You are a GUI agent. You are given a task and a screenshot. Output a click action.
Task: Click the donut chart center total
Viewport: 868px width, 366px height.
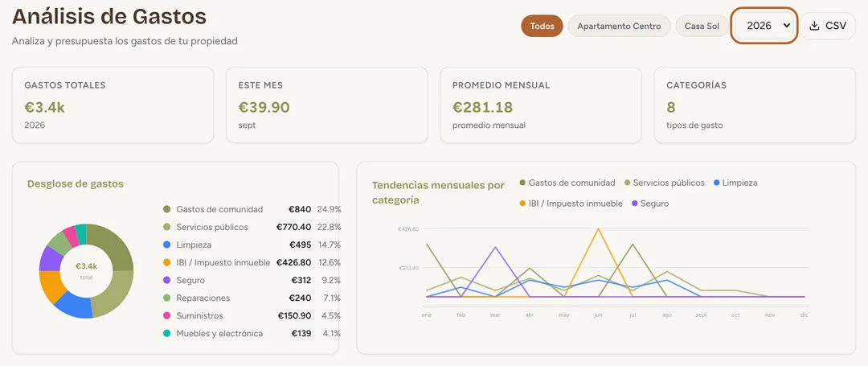86,270
